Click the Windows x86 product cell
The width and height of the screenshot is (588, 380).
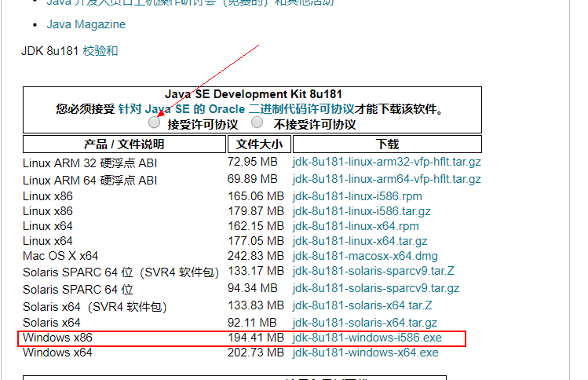coord(57,338)
